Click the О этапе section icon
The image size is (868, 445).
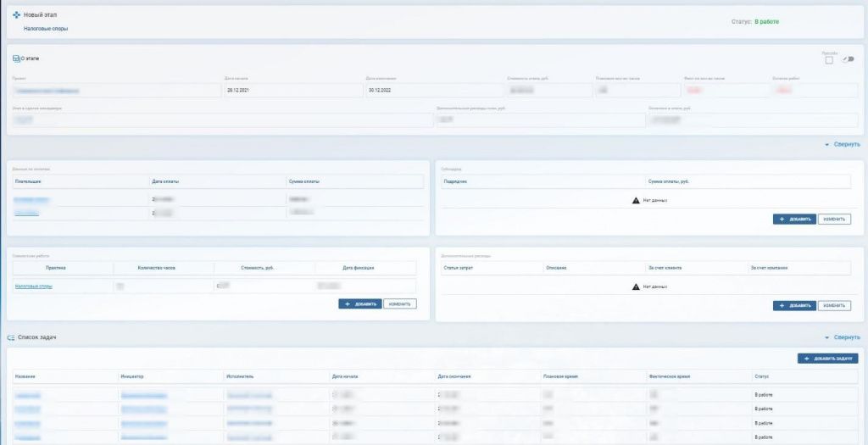tap(16, 58)
